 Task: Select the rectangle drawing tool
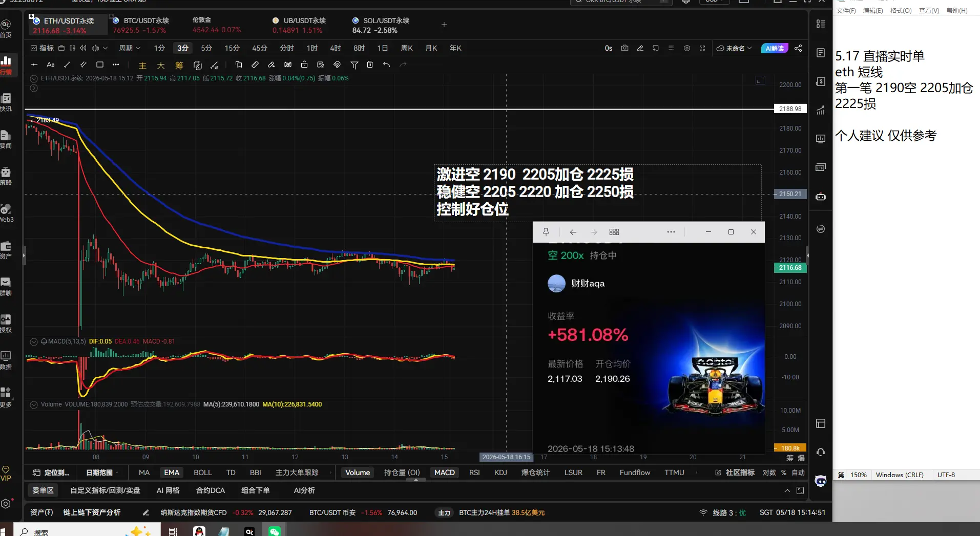click(x=100, y=65)
